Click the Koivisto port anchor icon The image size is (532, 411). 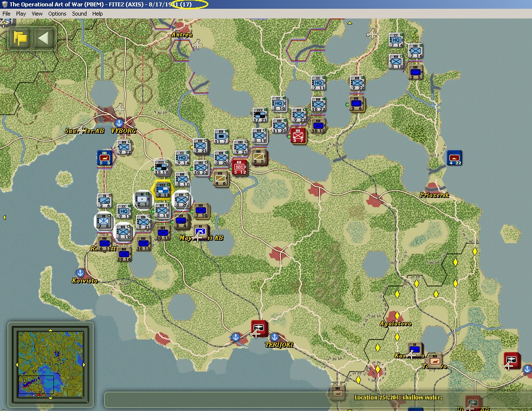click(x=80, y=273)
